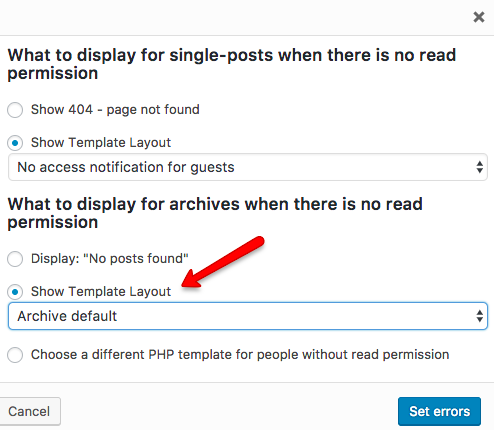
Task: Select the single-posts Show Template Layout radio button
Action: [x=15, y=143]
